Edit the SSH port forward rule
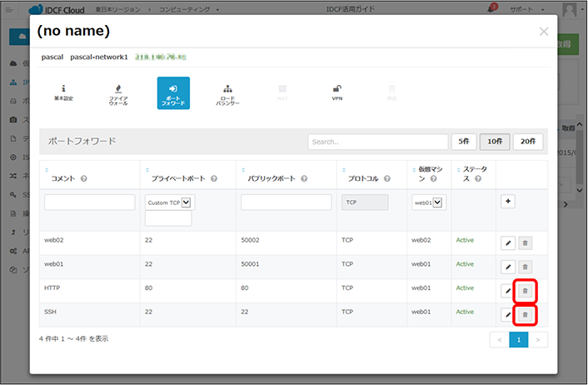Viewport: 588px width, 385px height. tap(507, 315)
